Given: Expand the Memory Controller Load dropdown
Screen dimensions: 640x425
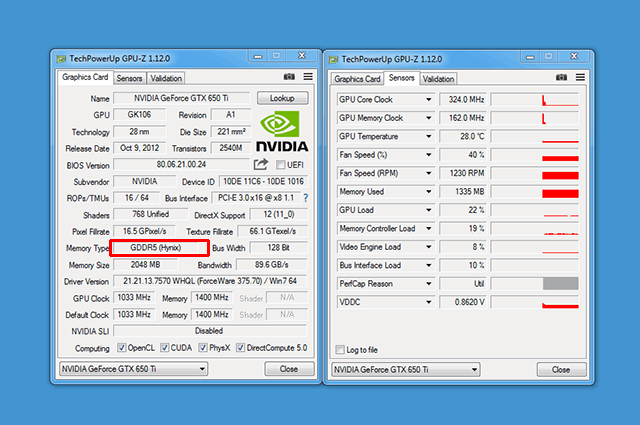Looking at the screenshot, I should (x=429, y=228).
